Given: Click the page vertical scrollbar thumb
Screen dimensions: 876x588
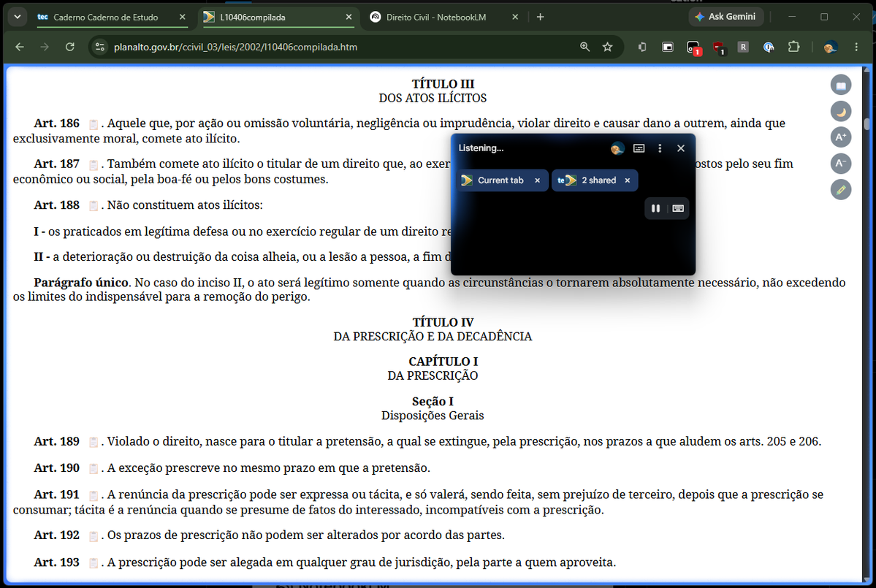Looking at the screenshot, I should point(867,124).
